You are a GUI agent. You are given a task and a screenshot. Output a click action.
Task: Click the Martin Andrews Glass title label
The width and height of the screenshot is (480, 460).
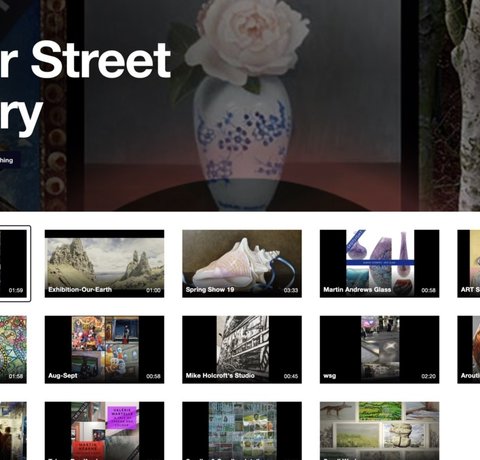point(357,289)
